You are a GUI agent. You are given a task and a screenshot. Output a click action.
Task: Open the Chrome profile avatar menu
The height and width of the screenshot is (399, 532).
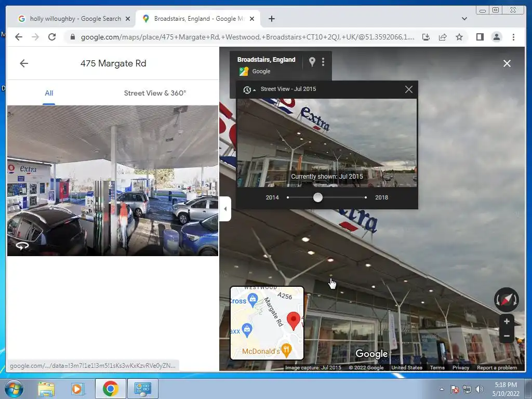tap(496, 37)
